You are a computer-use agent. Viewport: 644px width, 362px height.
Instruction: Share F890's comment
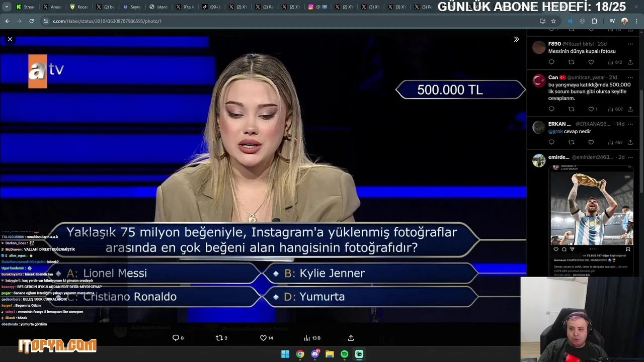pos(630,62)
